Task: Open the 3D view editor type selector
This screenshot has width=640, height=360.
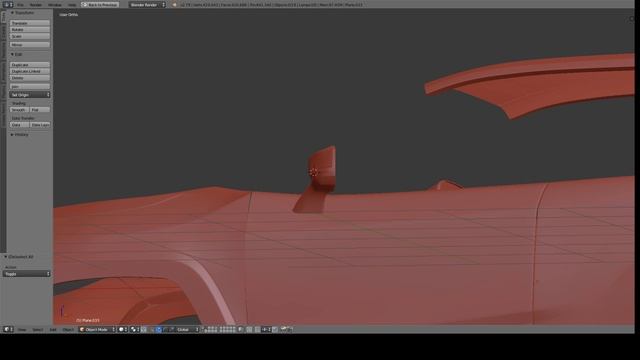Action: (x=8, y=329)
